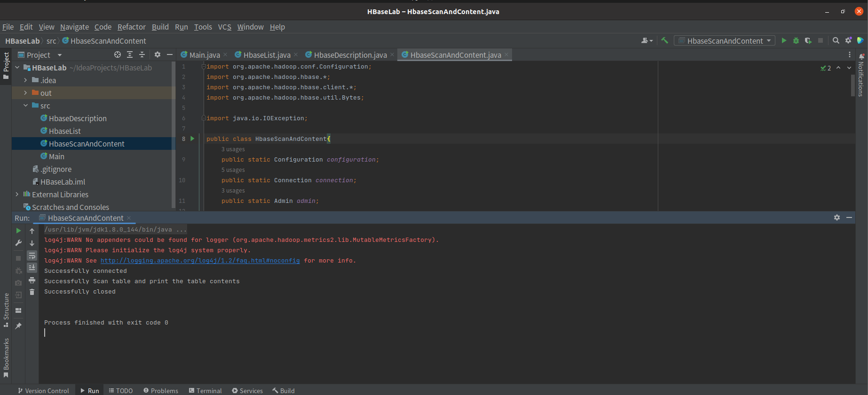The height and width of the screenshot is (395, 868).
Task: Hide the Project tool window
Action: click(170, 54)
